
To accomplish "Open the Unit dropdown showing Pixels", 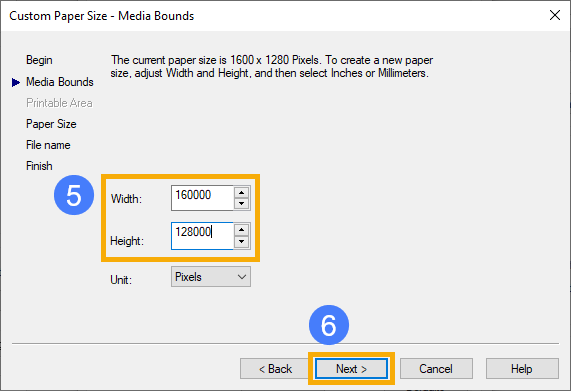I will pos(211,277).
